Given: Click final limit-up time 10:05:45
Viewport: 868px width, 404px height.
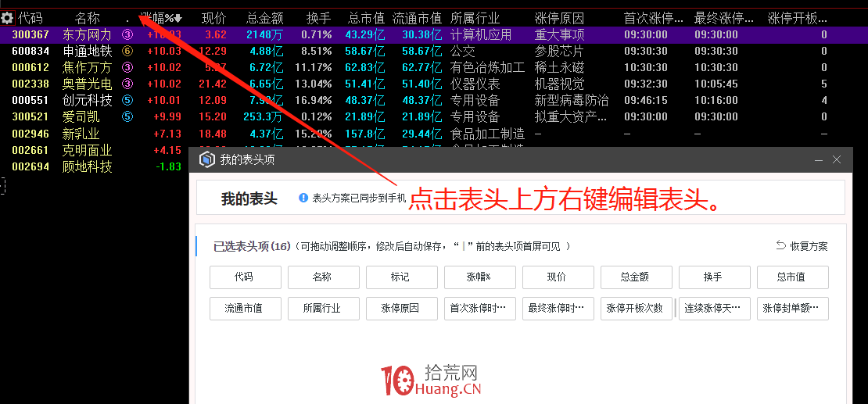Looking at the screenshot, I should click(x=716, y=84).
